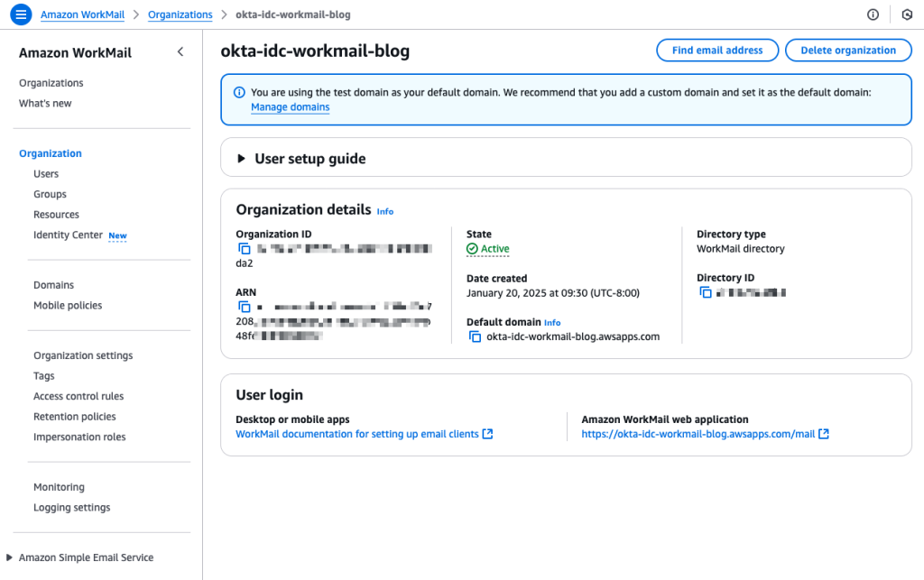
Task: Open Logging settings in sidebar
Action: coord(72,508)
